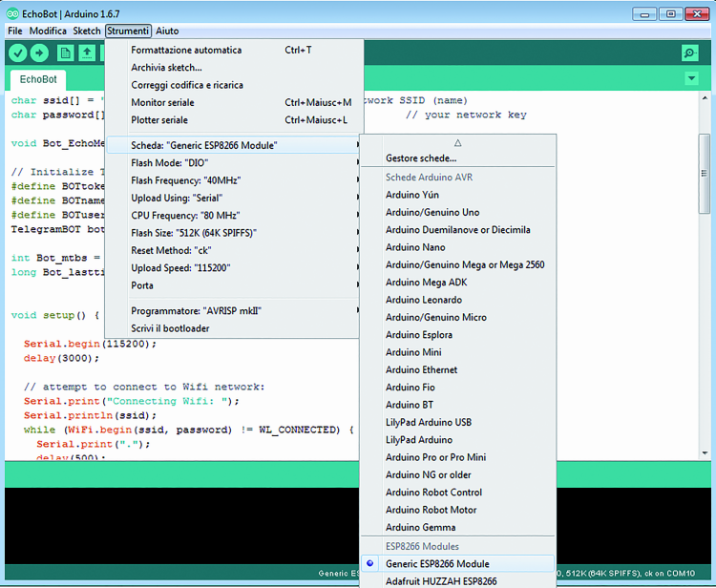This screenshot has height=588, width=716.
Task: Click the Open sketch toolbar icon
Action: click(89, 52)
